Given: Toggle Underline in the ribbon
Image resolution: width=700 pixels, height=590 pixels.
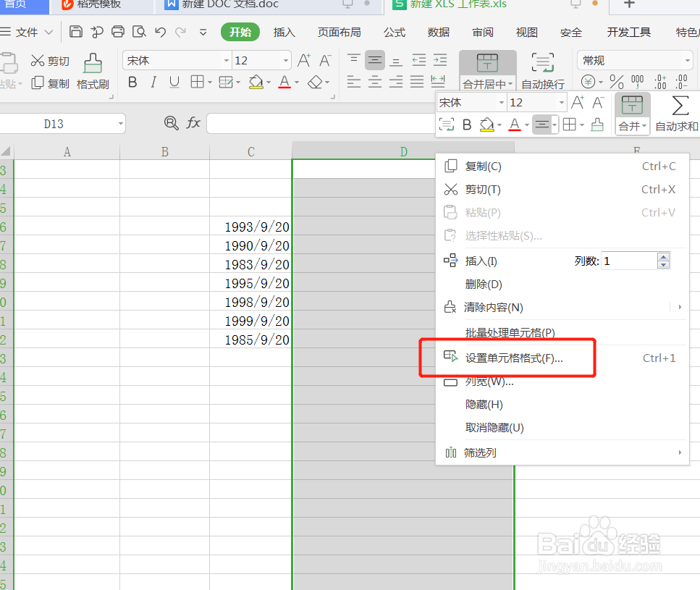Looking at the screenshot, I should [174, 82].
